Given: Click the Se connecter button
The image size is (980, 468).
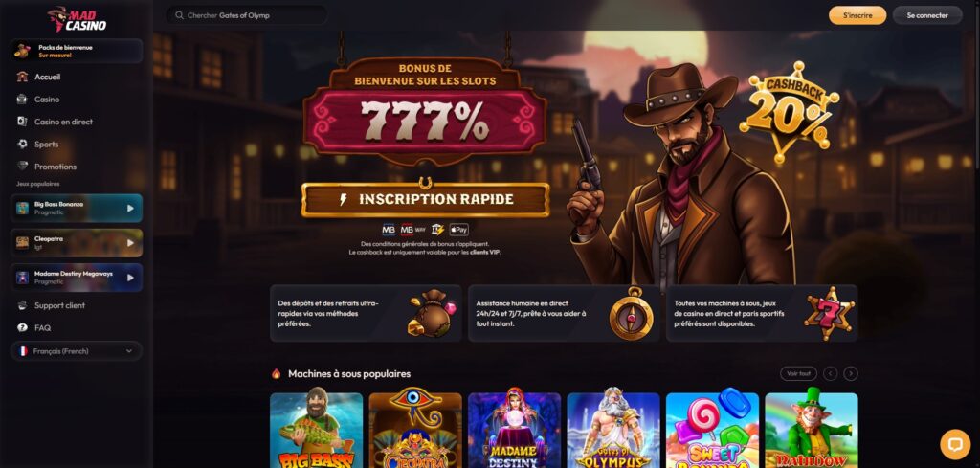Looking at the screenshot, I should (x=927, y=15).
